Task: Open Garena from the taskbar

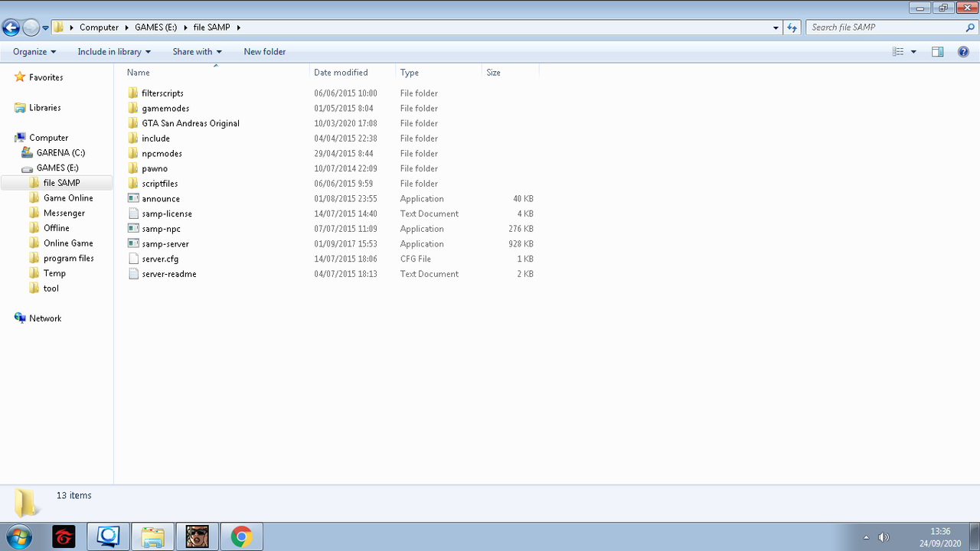Action: click(x=64, y=537)
